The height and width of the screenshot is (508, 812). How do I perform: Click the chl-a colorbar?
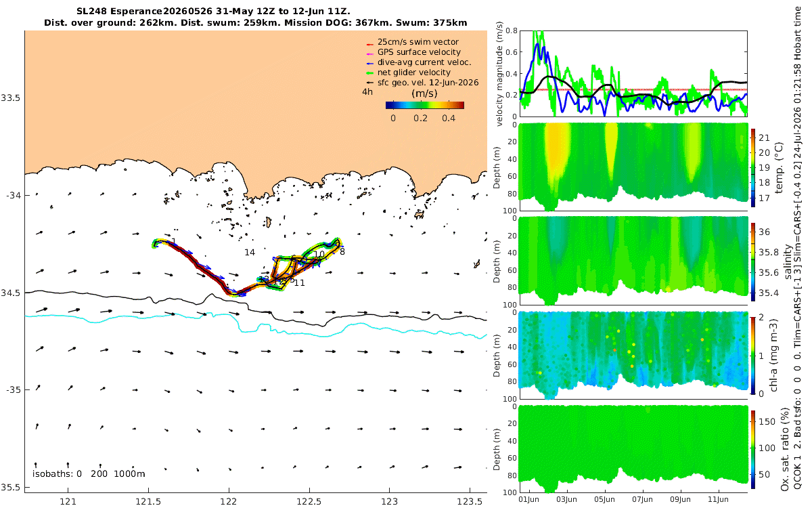point(754,354)
